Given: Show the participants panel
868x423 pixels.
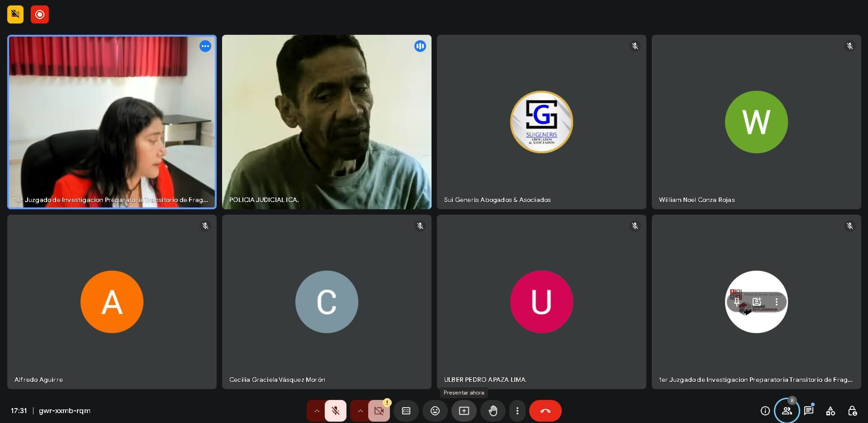Looking at the screenshot, I should coord(787,411).
